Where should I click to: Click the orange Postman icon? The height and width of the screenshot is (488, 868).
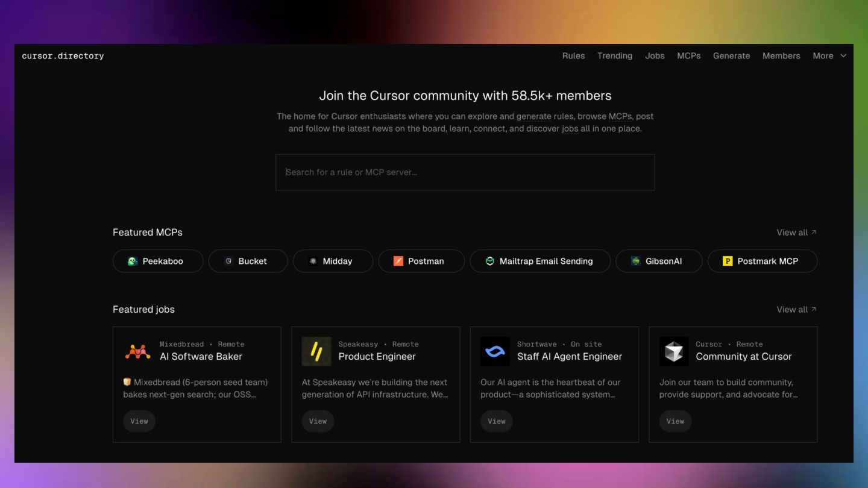(398, 261)
